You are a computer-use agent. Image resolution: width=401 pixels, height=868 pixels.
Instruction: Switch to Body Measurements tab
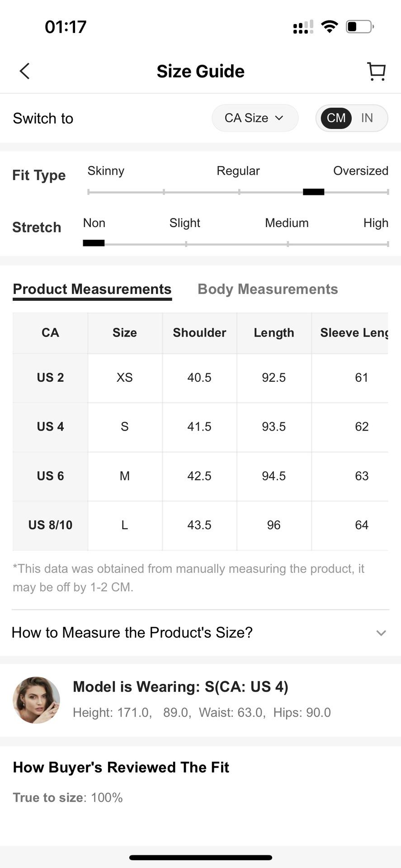click(x=268, y=289)
